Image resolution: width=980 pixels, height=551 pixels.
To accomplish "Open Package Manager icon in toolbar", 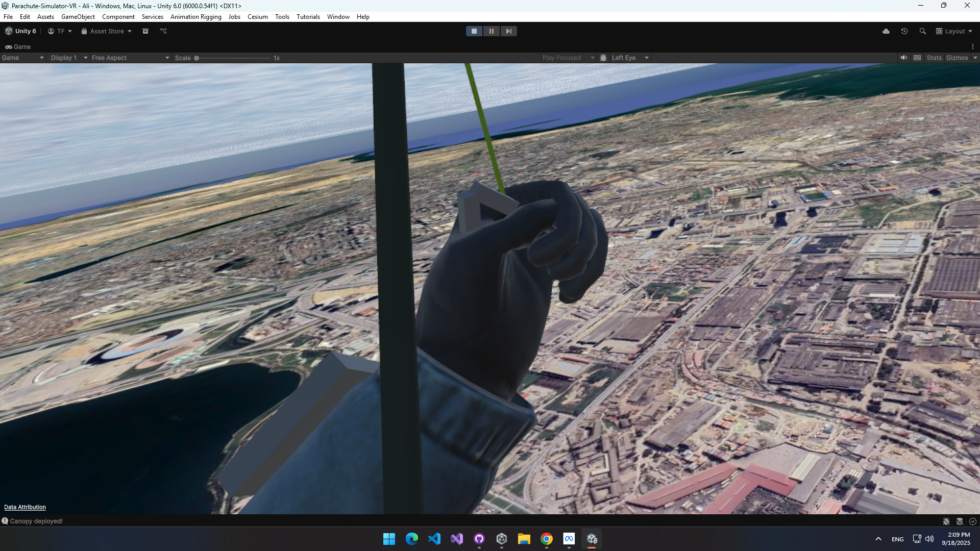I will 145,31.
